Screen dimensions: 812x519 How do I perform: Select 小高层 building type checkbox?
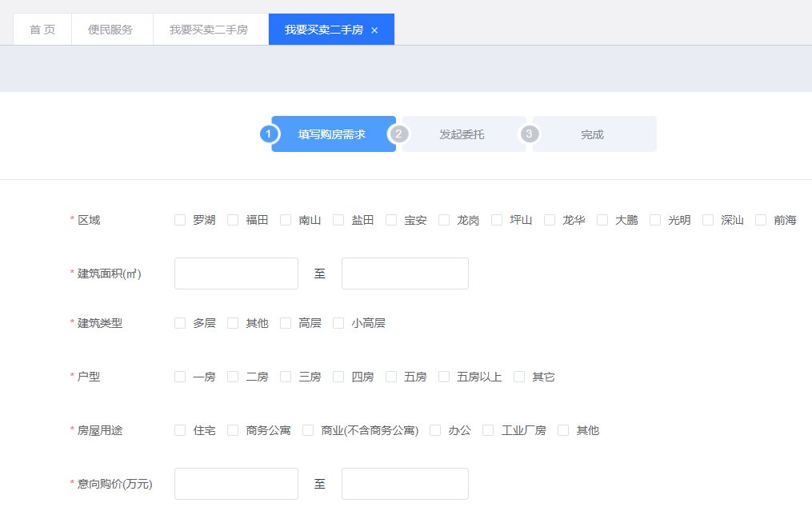338,323
